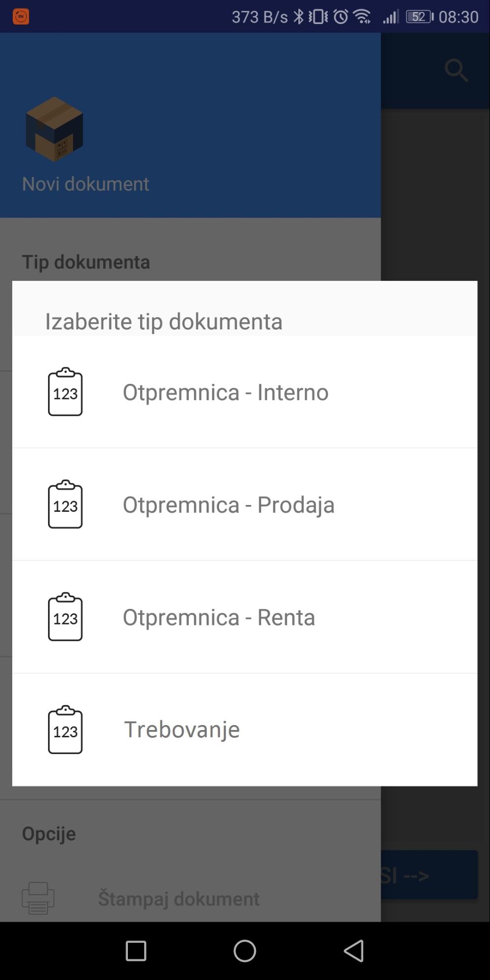Click clipboard icon beside Trebovanje
Viewport: 490px width, 980px height.
(65, 729)
